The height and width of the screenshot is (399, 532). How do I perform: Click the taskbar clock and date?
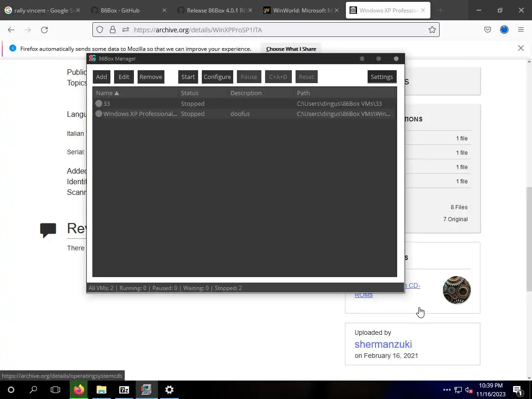(490, 390)
